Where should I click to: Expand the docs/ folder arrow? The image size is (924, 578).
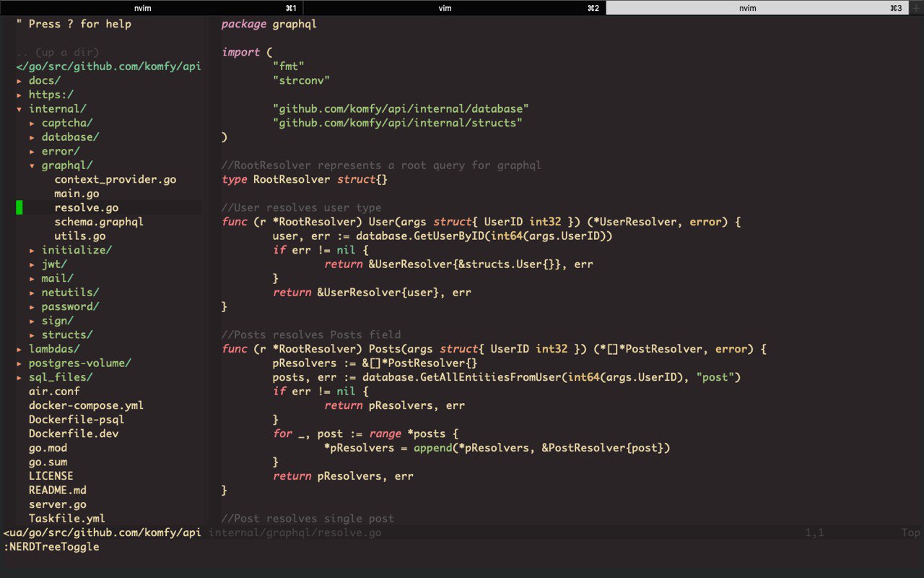pyautogui.click(x=19, y=81)
